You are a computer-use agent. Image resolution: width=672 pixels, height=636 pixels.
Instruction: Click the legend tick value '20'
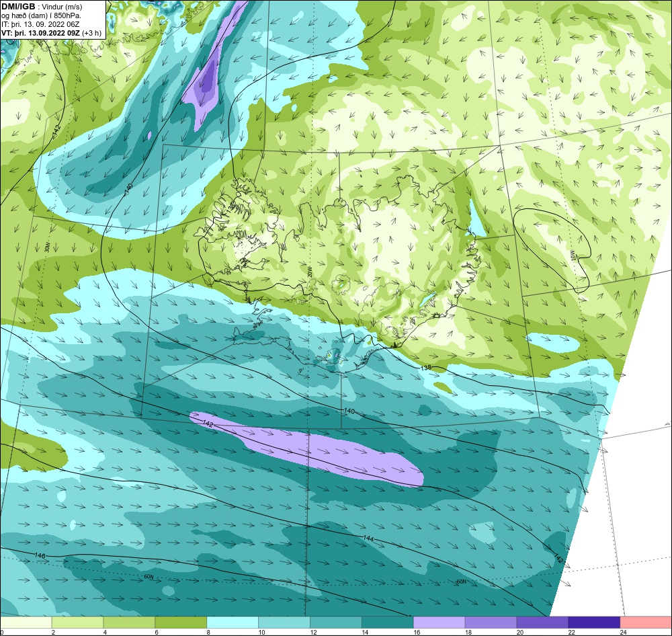click(x=520, y=632)
